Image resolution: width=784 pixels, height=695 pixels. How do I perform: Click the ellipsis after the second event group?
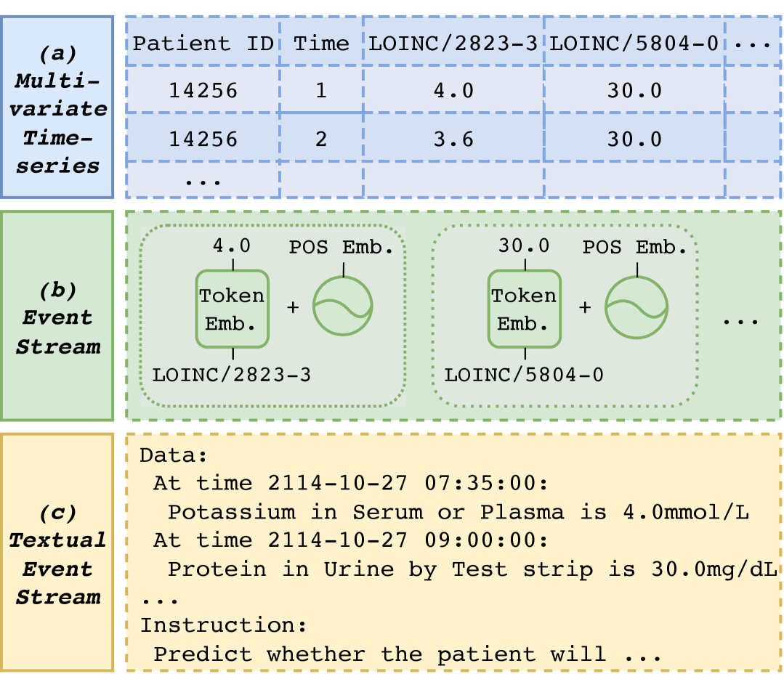[x=740, y=320]
